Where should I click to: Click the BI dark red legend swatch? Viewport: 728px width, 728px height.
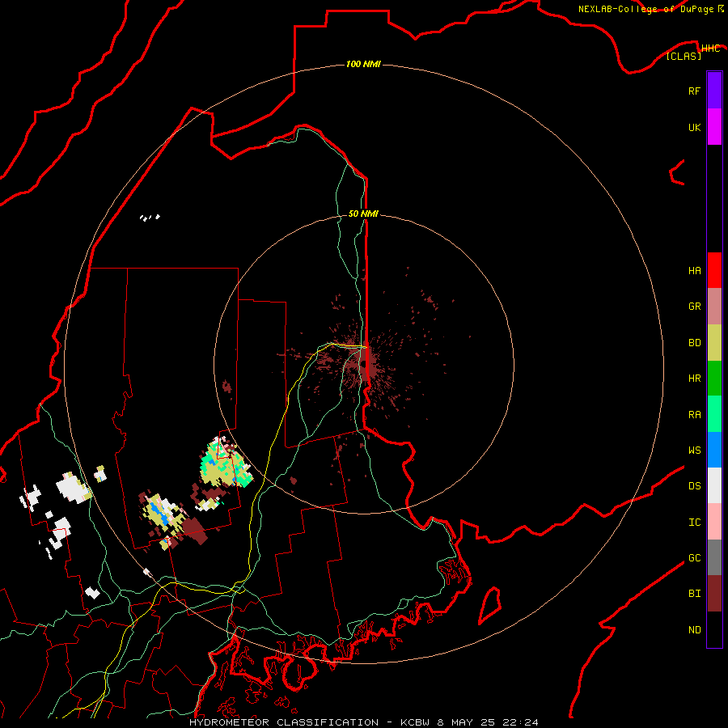[714, 594]
